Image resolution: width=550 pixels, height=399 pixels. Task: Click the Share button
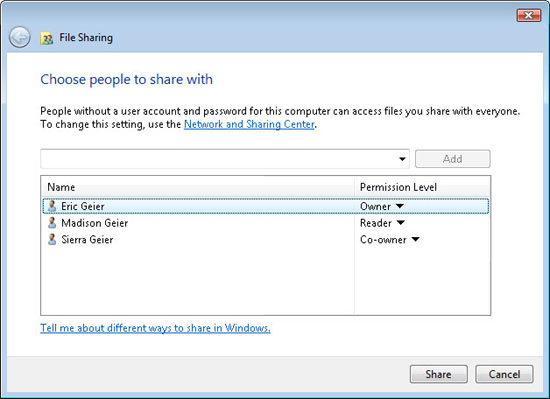coord(438,374)
